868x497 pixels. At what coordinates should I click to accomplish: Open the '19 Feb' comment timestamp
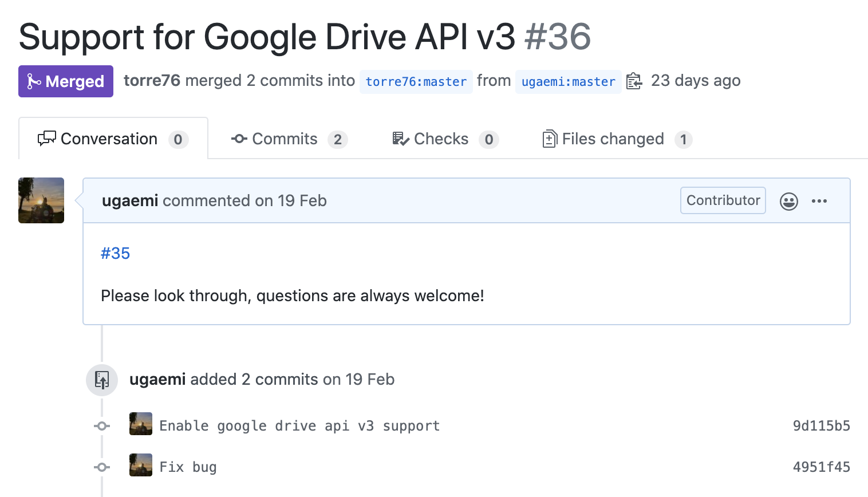302,200
